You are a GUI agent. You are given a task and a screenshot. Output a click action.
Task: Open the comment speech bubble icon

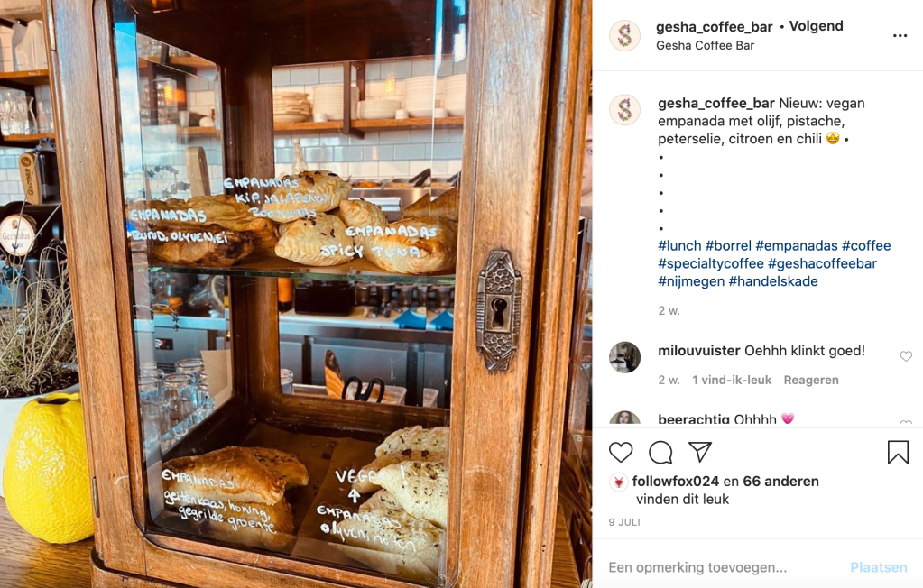point(660,452)
